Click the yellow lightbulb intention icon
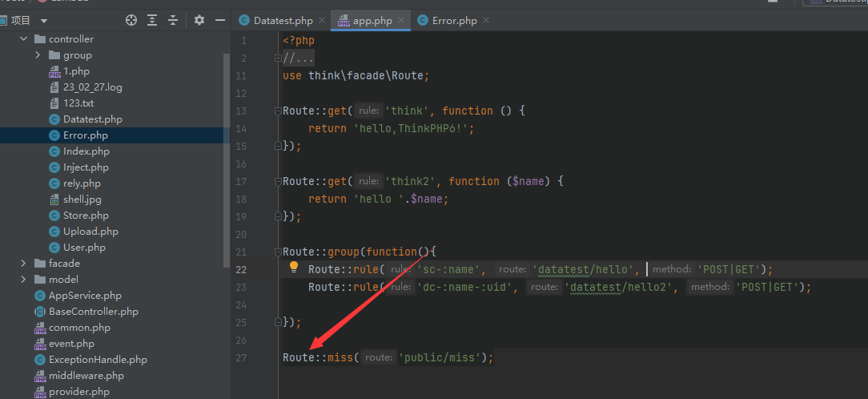The image size is (868, 399). click(294, 268)
